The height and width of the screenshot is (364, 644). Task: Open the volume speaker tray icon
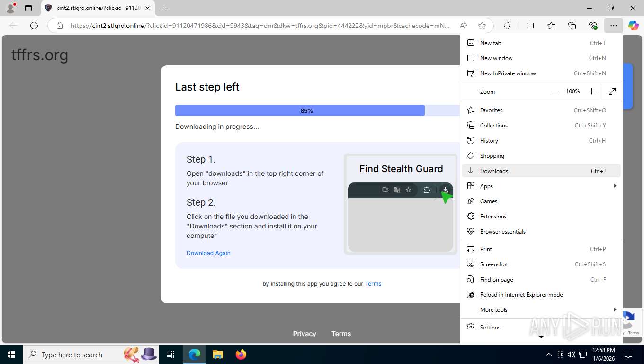tap(572, 355)
